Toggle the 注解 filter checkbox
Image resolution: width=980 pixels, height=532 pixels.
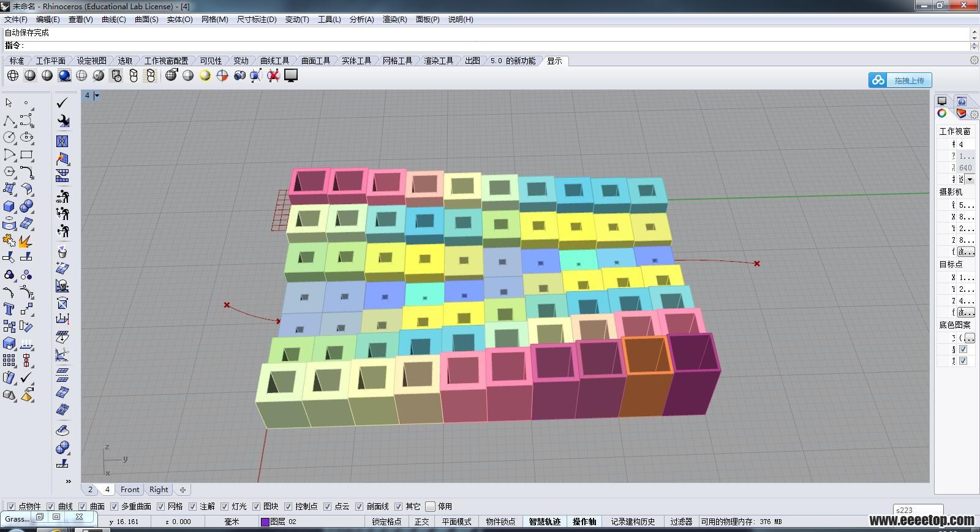[193, 506]
